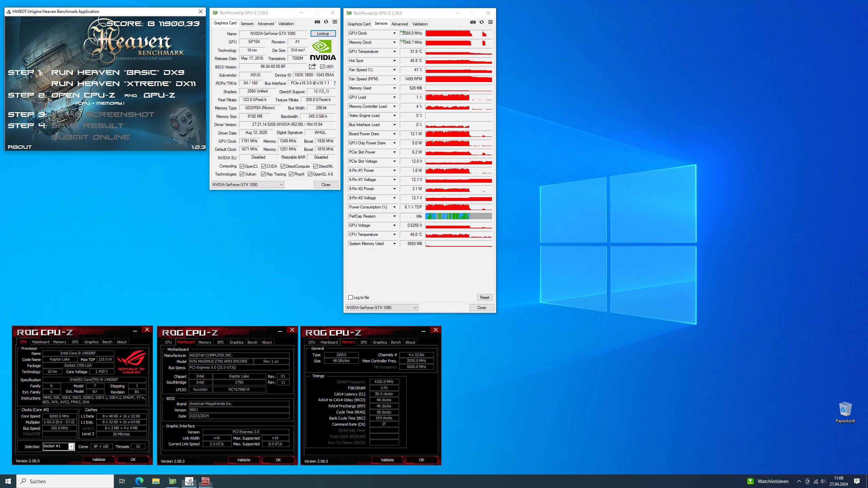868x488 pixels.
Task: Click Validate button in CPU-Z Mainboard window
Action: coord(243,460)
